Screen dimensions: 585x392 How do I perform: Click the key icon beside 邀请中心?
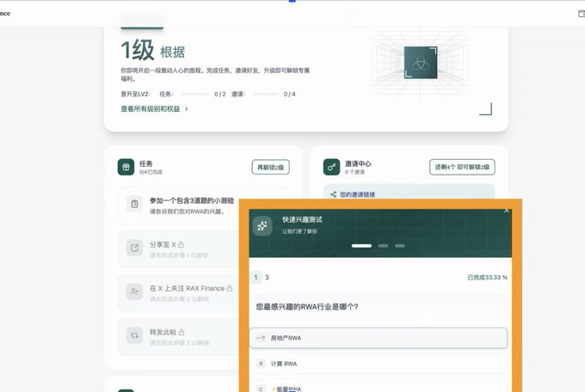[x=331, y=167]
